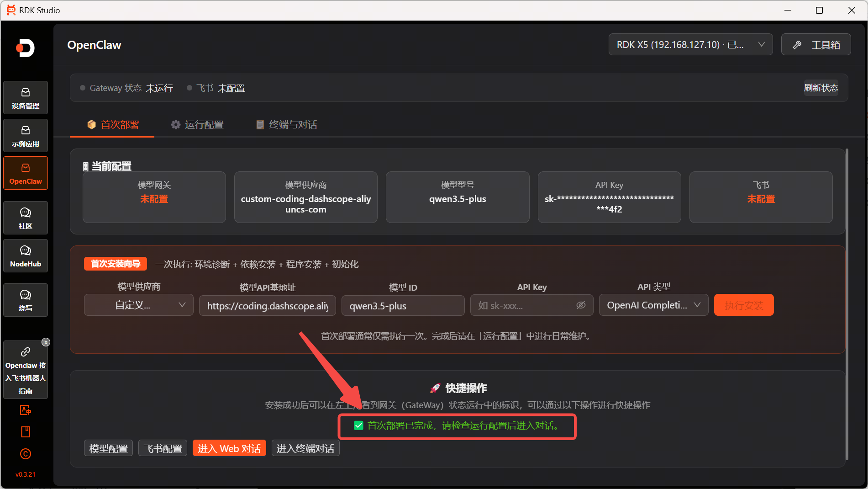This screenshot has height=489, width=868.
Task: Expand the 模型供应商 自定义 dropdown
Action: click(x=139, y=305)
